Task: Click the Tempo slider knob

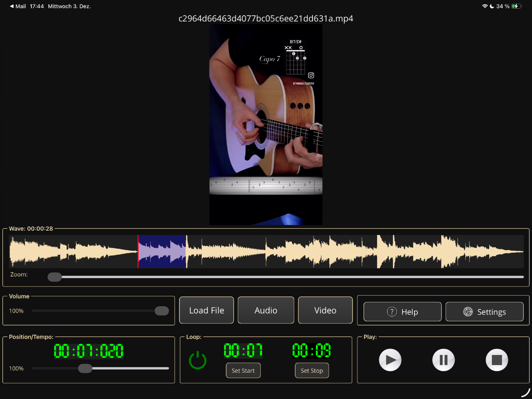Action: pos(85,368)
